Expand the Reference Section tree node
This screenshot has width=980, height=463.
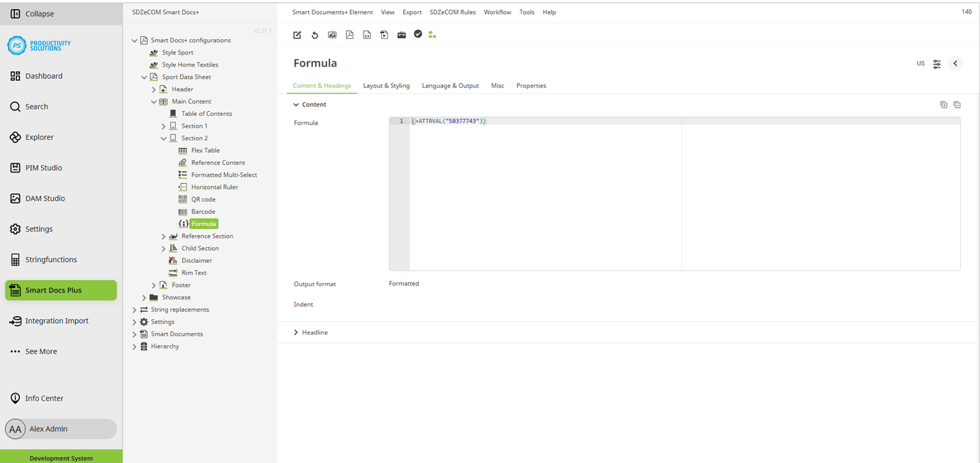pos(164,236)
